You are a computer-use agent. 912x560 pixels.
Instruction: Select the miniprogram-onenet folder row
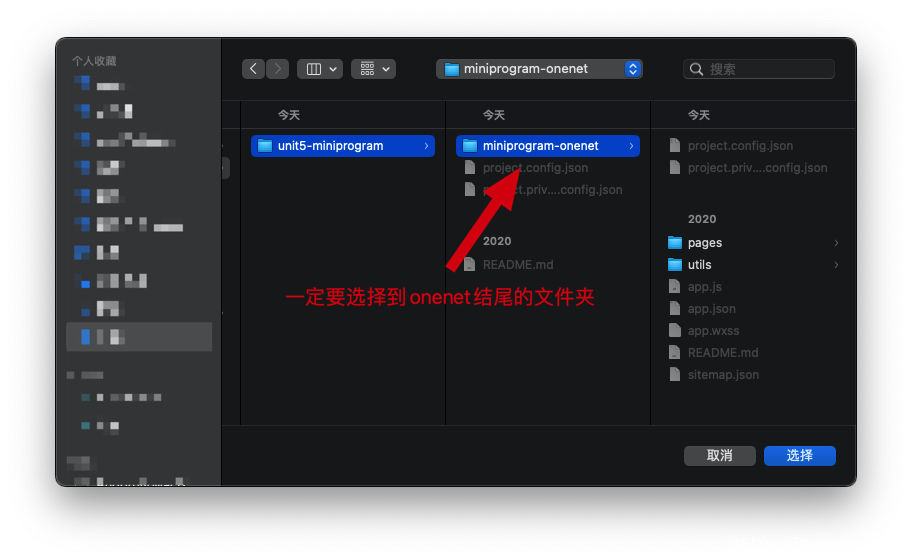point(548,146)
